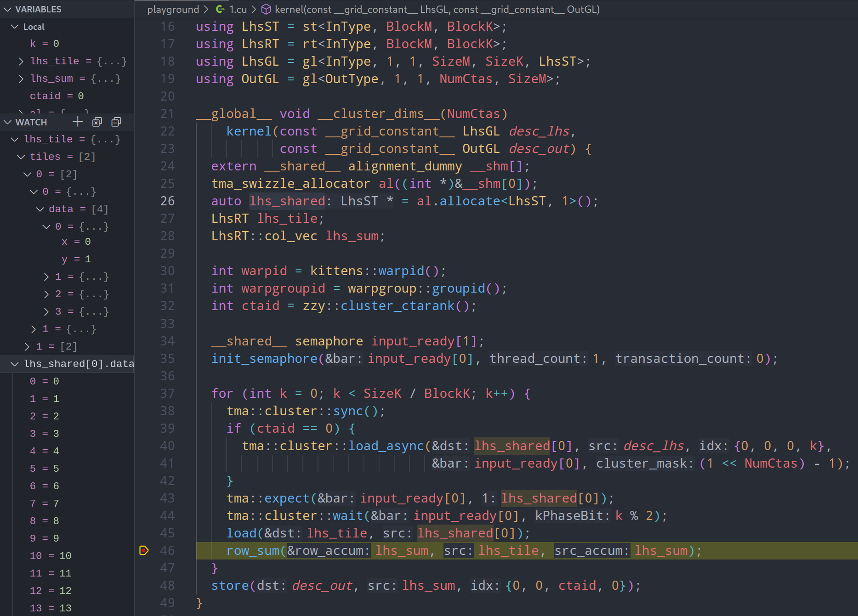The width and height of the screenshot is (858, 616).
Task: Collapse the tiles = [2] watch node
Action: coord(21,156)
